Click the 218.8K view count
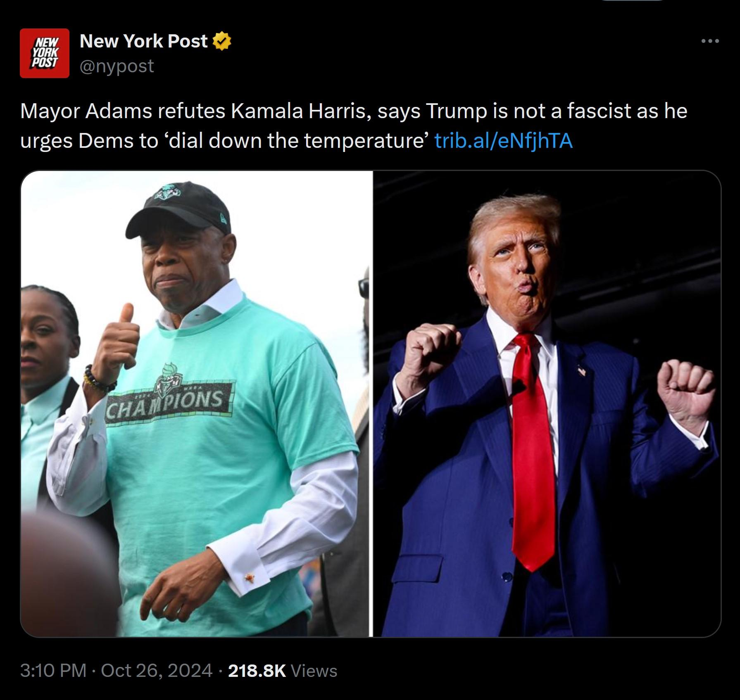This screenshot has width=740, height=700. [257, 671]
